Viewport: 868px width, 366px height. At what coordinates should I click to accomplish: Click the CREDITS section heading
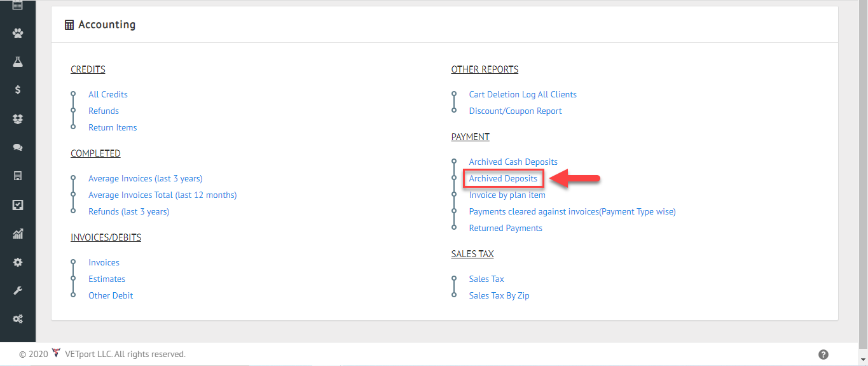pos(88,69)
